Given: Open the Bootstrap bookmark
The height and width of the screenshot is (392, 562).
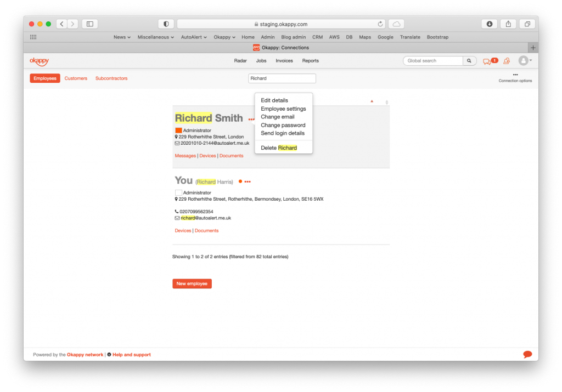Looking at the screenshot, I should pos(437,37).
